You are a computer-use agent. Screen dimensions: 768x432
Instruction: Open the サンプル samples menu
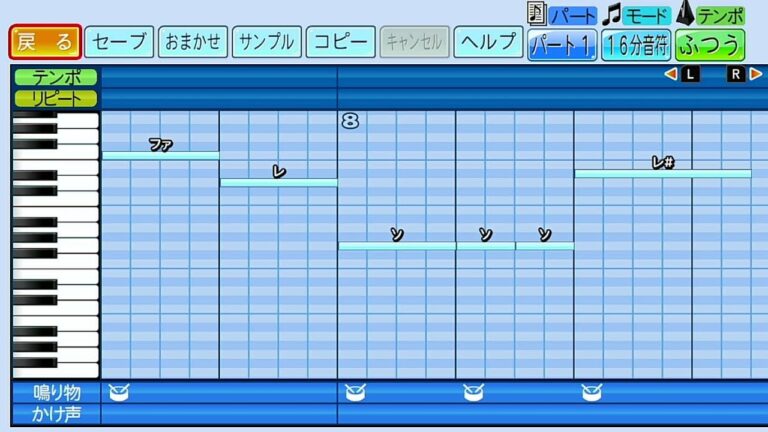pos(267,42)
